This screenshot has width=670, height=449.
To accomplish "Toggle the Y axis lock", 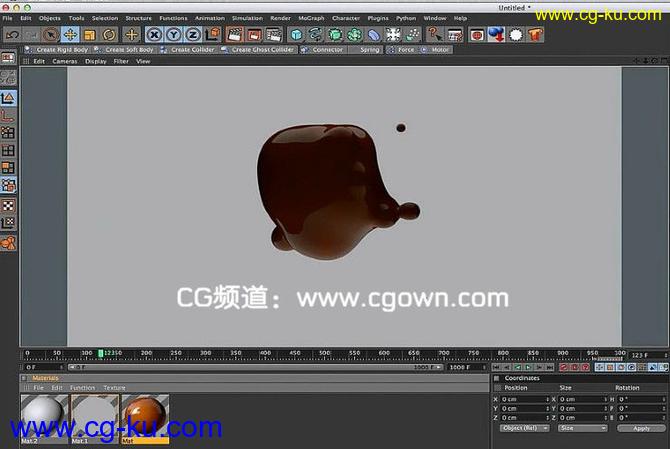I will (x=173, y=35).
